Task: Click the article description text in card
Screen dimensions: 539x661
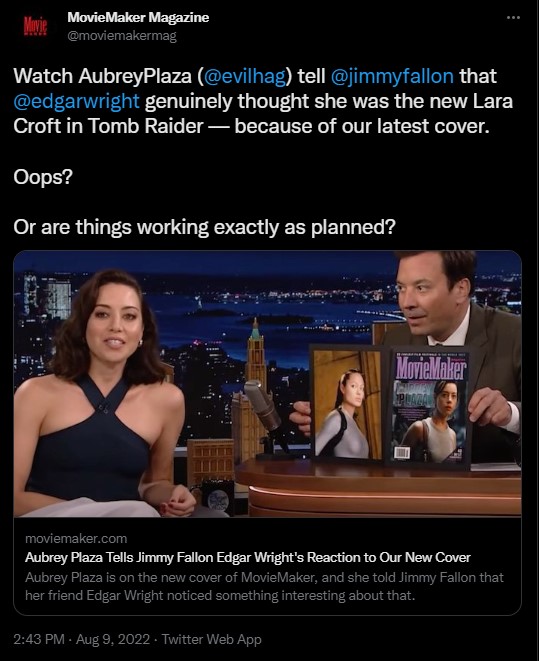Action: [x=264, y=586]
